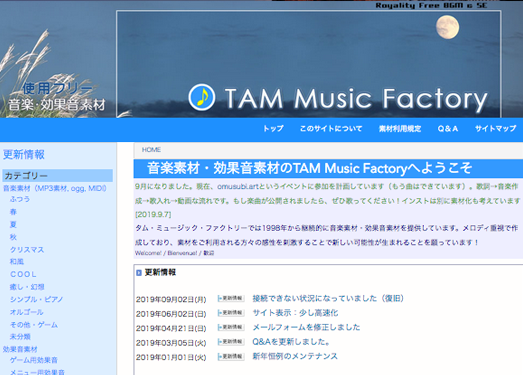This screenshot has height=375, width=523.
Task: Click 更新情報 tag icon on 2019年06月02日 row
Action: point(231,313)
